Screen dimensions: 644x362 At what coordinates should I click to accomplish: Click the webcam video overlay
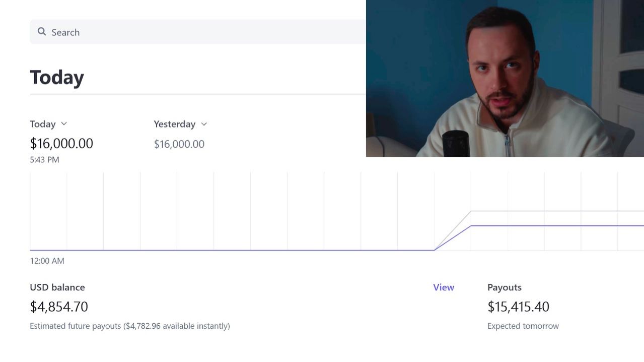click(505, 78)
